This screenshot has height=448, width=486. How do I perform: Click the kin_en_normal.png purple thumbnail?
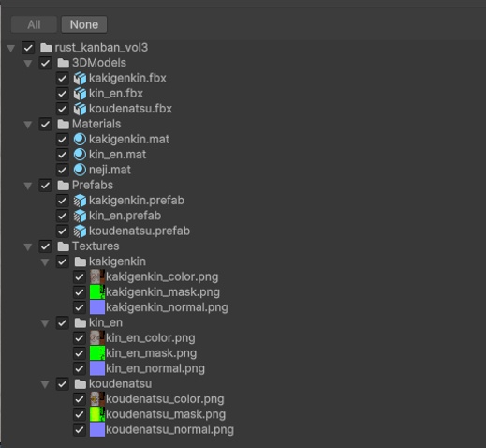(97, 368)
